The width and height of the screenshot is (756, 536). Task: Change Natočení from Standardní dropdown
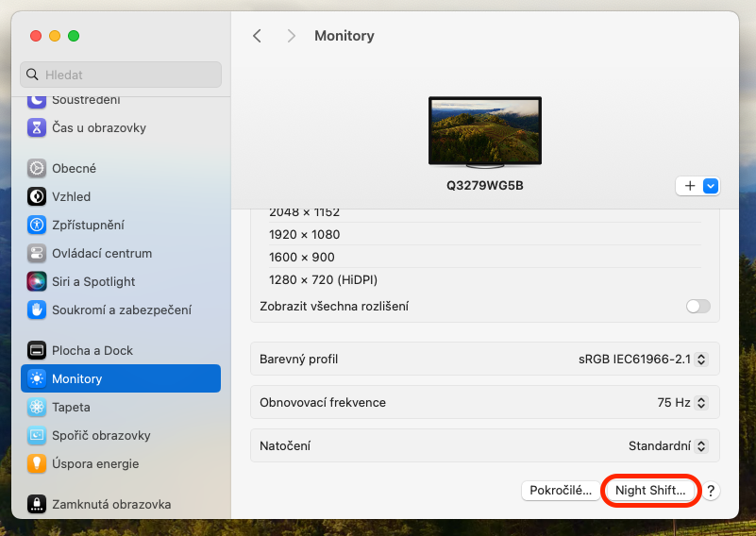pos(667,445)
